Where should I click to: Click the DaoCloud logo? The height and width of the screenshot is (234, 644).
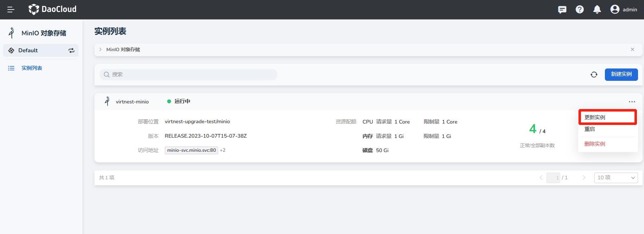coord(52,10)
